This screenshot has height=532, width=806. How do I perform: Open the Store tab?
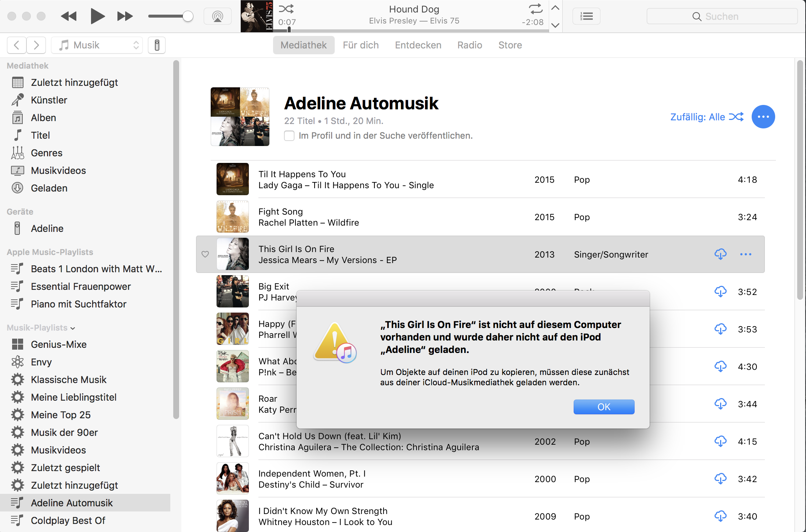(510, 45)
